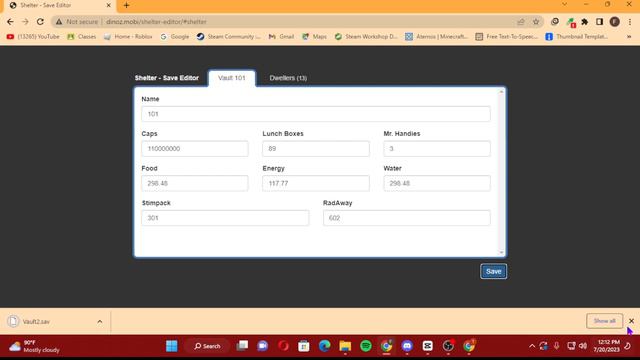Show more bookmarks with the overflow chevron

pyautogui.click(x=629, y=36)
